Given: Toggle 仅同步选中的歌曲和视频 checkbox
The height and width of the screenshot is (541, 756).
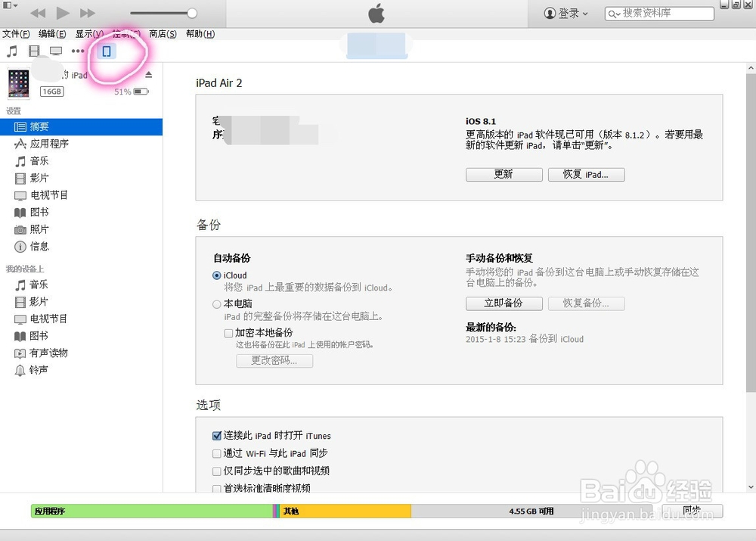Looking at the screenshot, I should pyautogui.click(x=217, y=471).
